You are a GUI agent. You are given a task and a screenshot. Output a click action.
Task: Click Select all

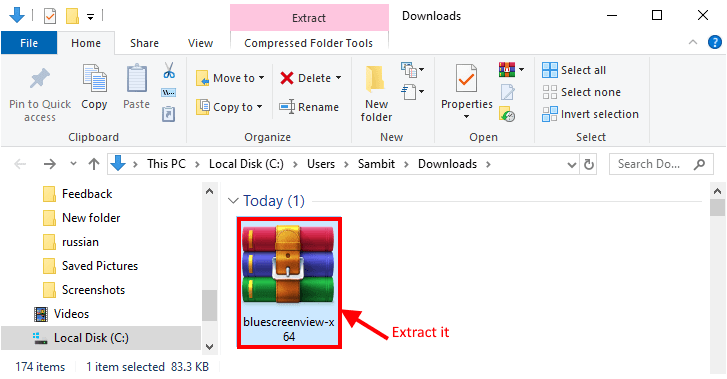(574, 70)
